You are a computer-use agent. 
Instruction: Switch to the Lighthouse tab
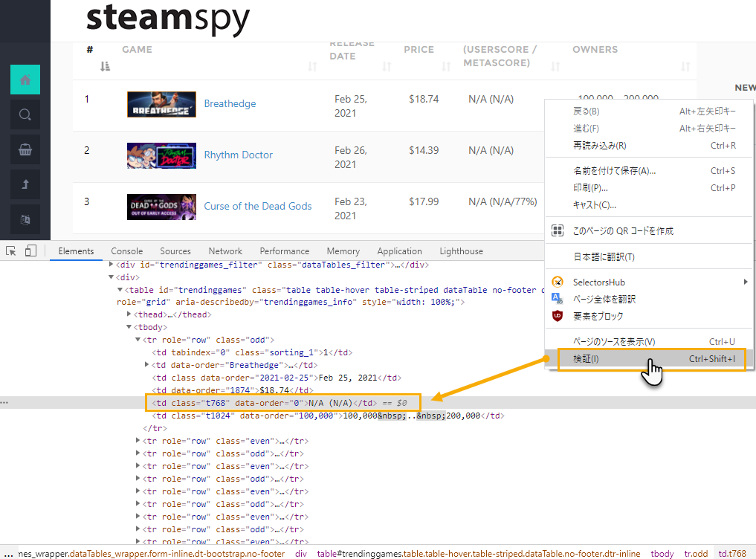click(x=461, y=251)
